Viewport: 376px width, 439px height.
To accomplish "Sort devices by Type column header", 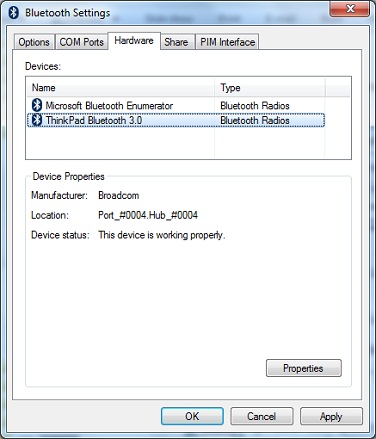I will click(270, 88).
